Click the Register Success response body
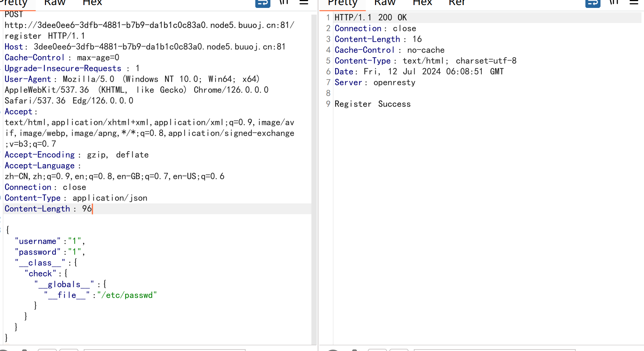The height and width of the screenshot is (351, 644). click(x=373, y=104)
